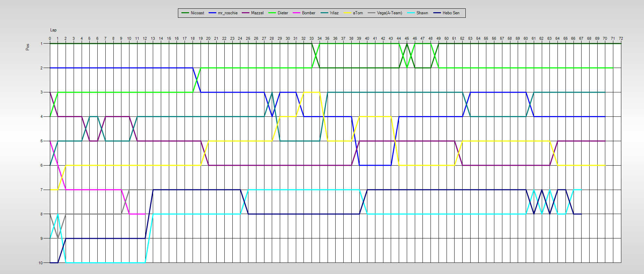
Task: Click the yellow aTom legend color line
Action: pyautogui.click(x=348, y=13)
